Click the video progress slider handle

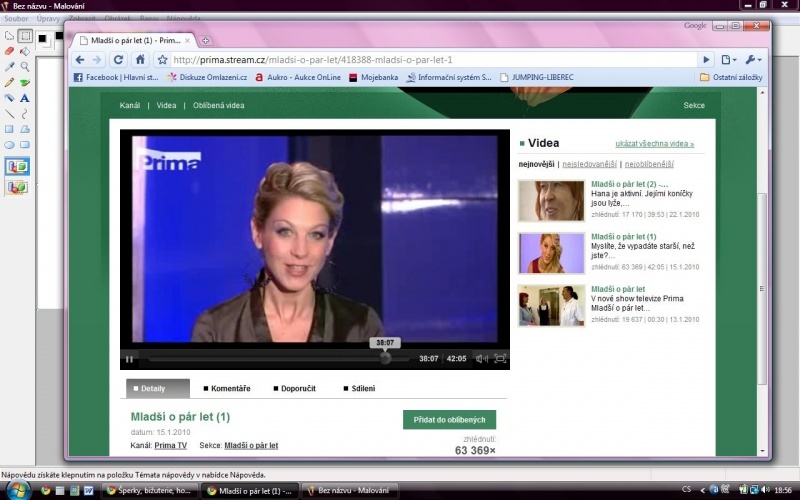click(385, 358)
